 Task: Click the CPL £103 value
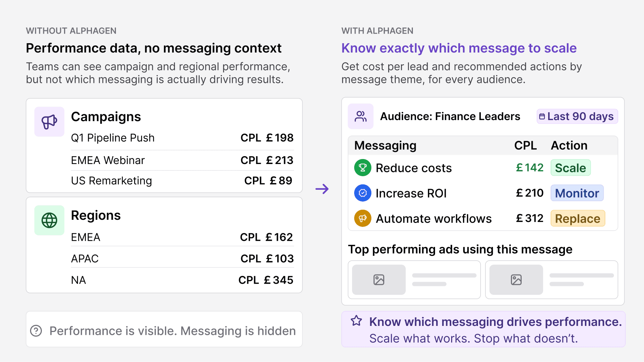point(267,259)
